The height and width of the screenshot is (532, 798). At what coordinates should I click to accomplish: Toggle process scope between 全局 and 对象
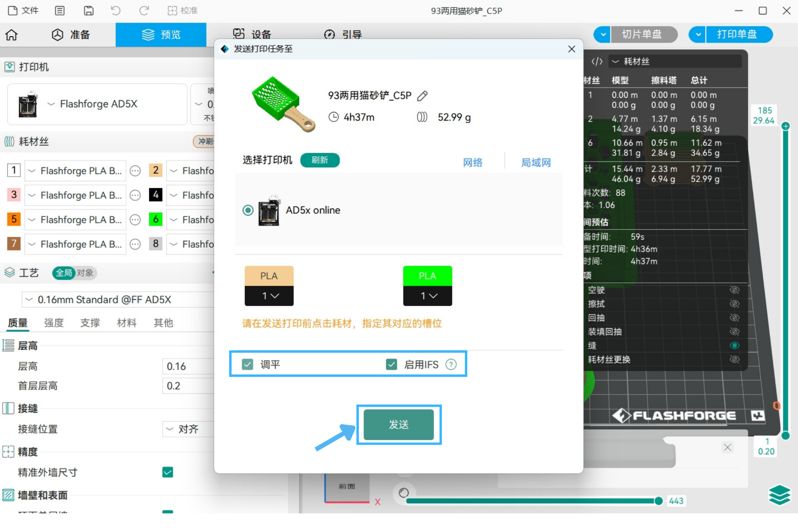pos(74,273)
